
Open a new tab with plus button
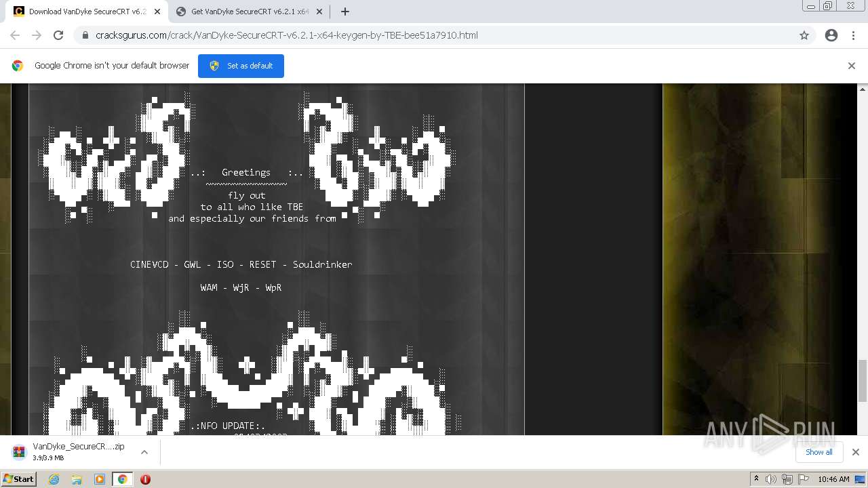[344, 12]
